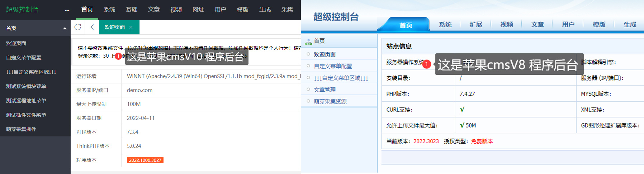Viewport: 644px width, 174px height.
Task: Select 测试远程地址菜单 in the dark sidebar
Action: [26, 101]
